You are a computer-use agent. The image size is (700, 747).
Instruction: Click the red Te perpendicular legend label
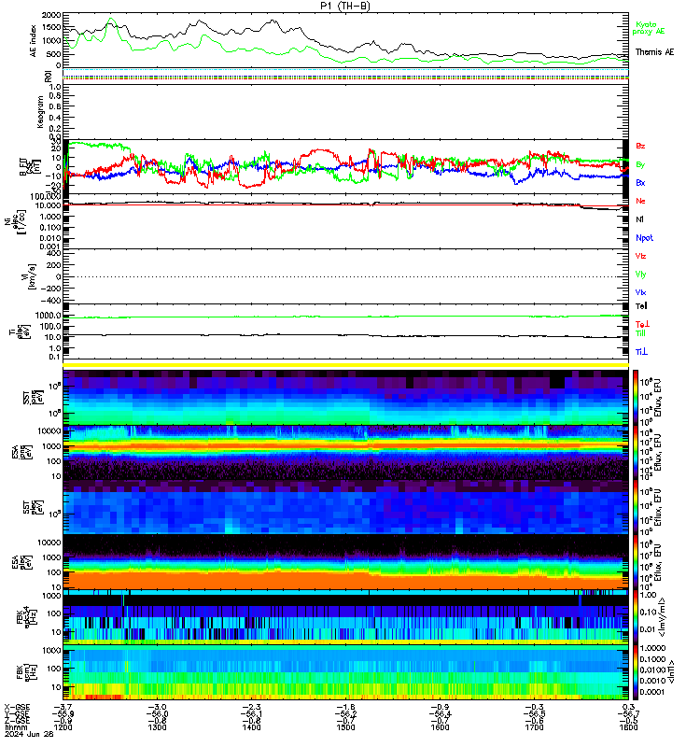pyautogui.click(x=642, y=324)
